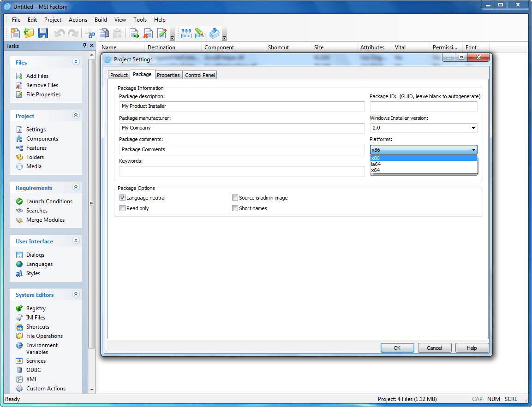Open the Windows Installer version dropdown
Image resolution: width=532 pixels, height=407 pixels.
[x=473, y=128]
